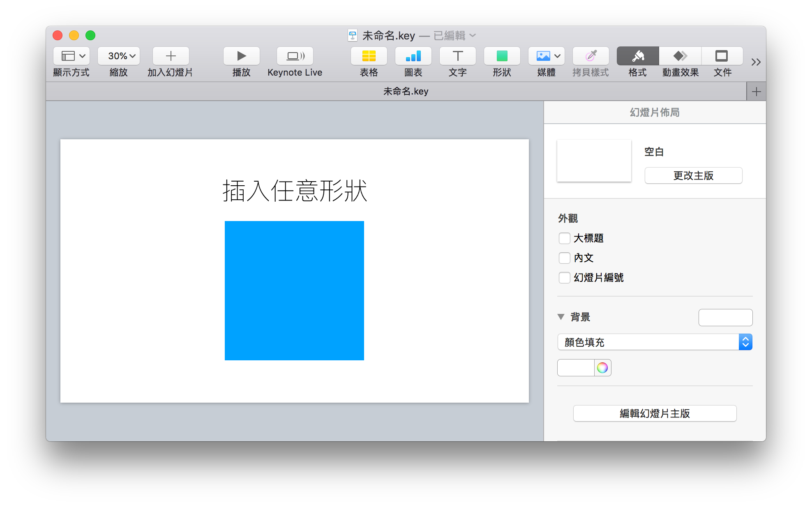Image resolution: width=812 pixels, height=507 pixels.
Task: Click the 加入幻燈片 (Add Slide) icon
Action: pyautogui.click(x=170, y=55)
